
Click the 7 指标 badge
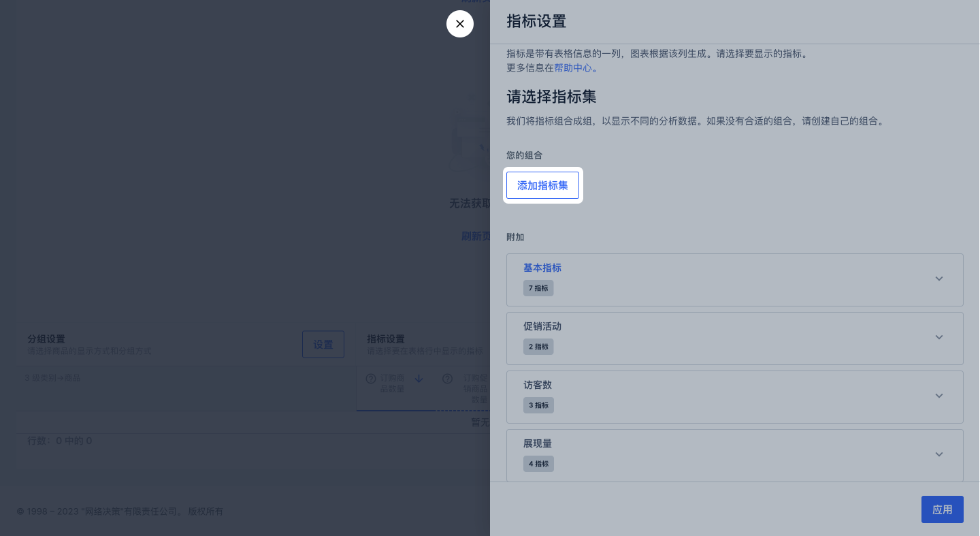point(538,288)
